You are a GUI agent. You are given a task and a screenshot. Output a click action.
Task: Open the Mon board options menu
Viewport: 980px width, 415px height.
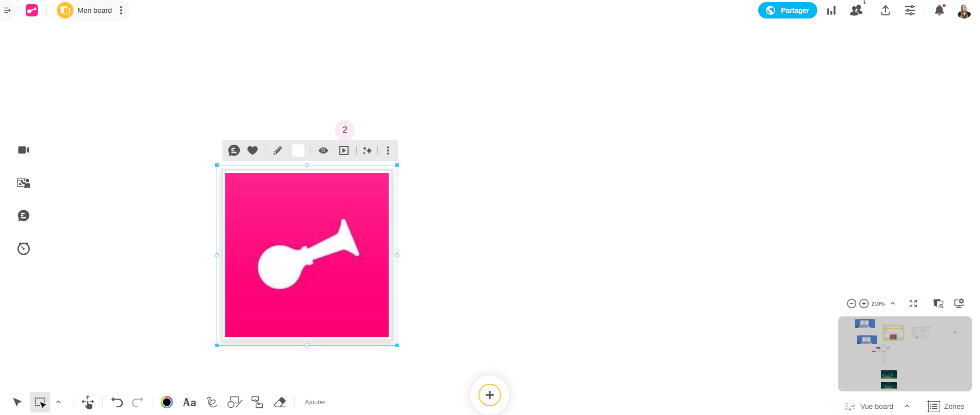121,10
